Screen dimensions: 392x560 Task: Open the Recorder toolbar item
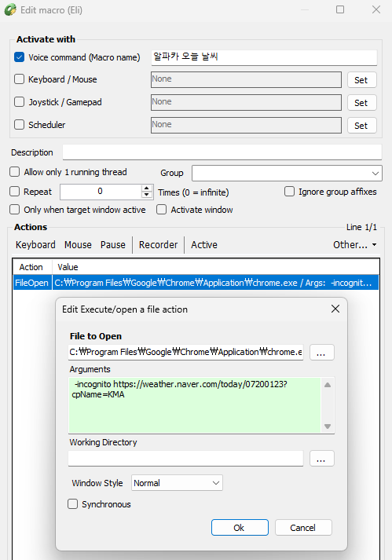(159, 244)
